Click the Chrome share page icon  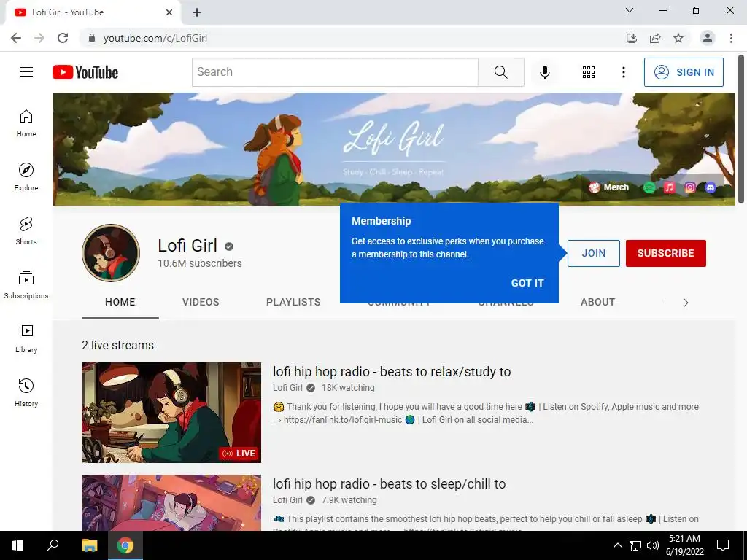655,38
